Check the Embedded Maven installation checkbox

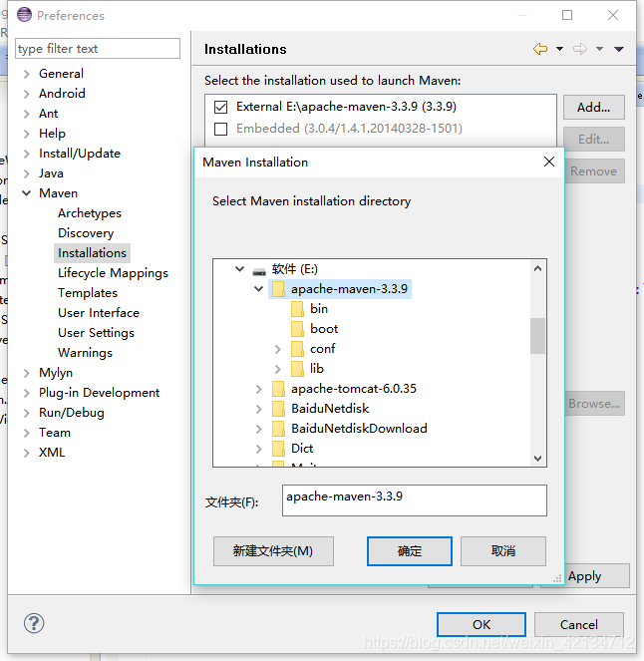[x=221, y=129]
